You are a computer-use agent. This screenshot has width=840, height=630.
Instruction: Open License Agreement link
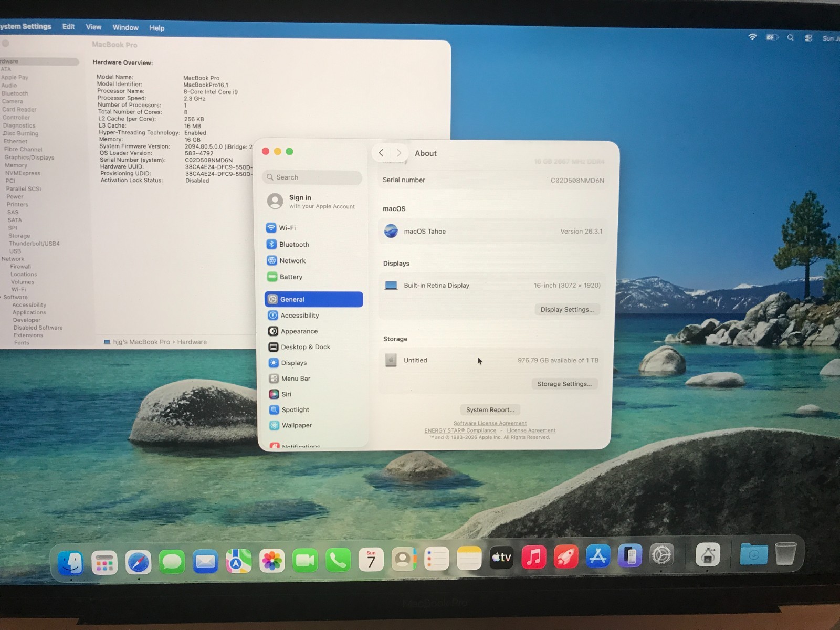tap(531, 430)
